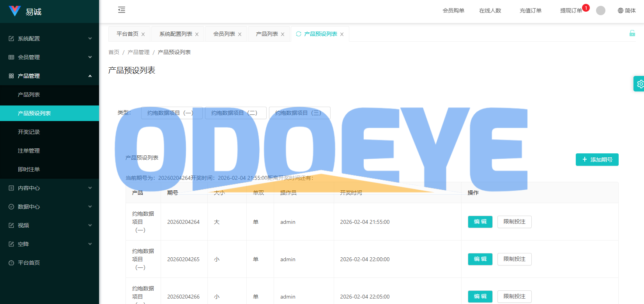Open 产品列表 in the sidebar
The width and height of the screenshot is (644, 304).
pos(50,95)
